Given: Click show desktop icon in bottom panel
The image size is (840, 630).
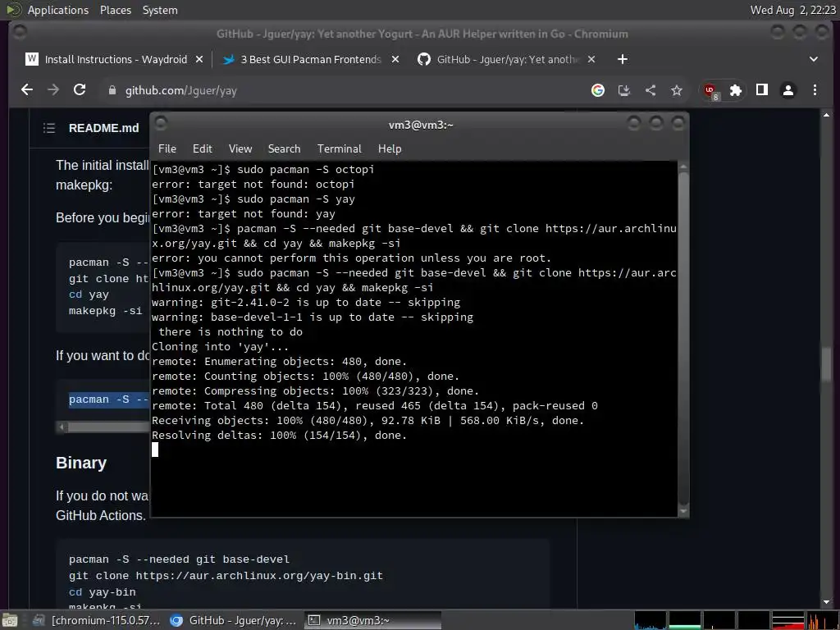Looking at the screenshot, I should [x=10, y=620].
